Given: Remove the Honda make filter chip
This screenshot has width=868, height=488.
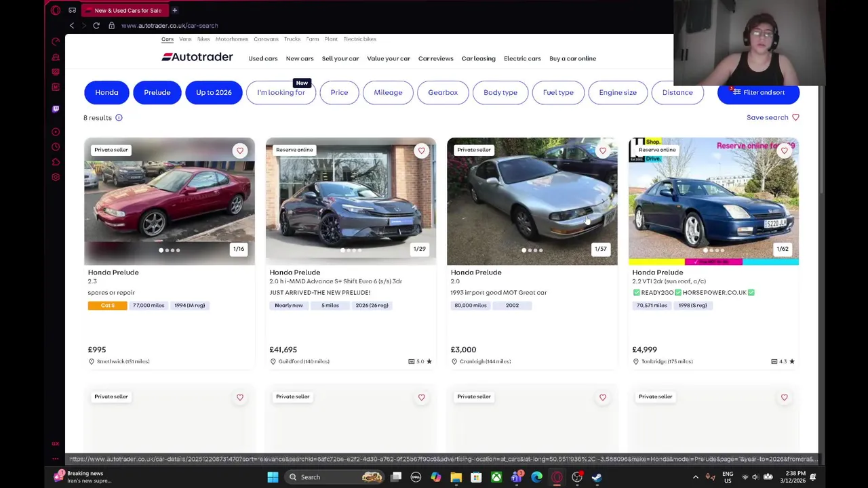Looking at the screenshot, I should (x=106, y=92).
